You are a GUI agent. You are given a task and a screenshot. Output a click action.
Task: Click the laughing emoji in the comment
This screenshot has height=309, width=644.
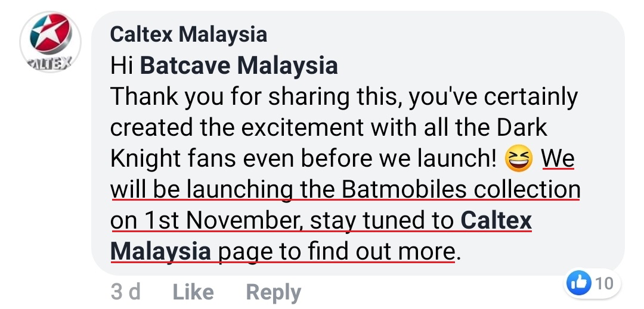coord(518,158)
